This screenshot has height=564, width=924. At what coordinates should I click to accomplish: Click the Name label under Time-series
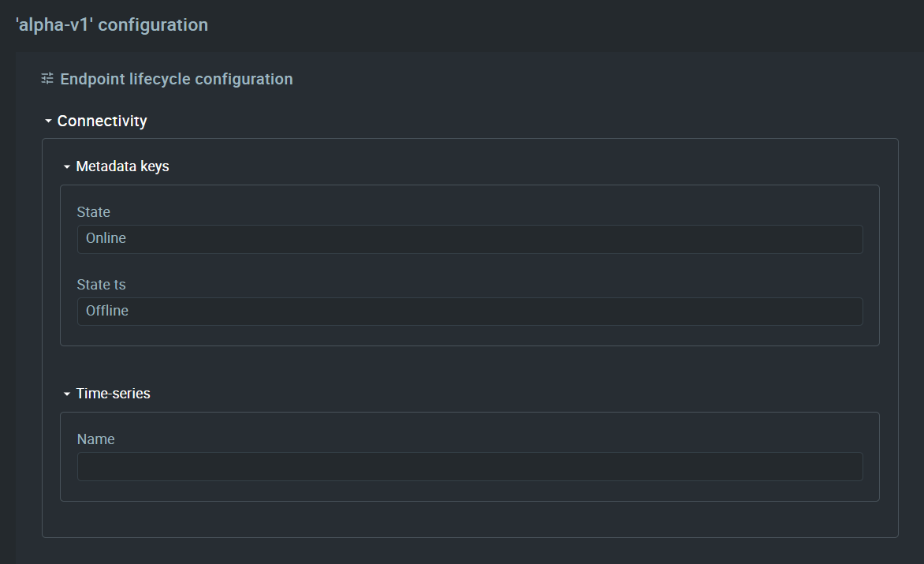(x=95, y=439)
